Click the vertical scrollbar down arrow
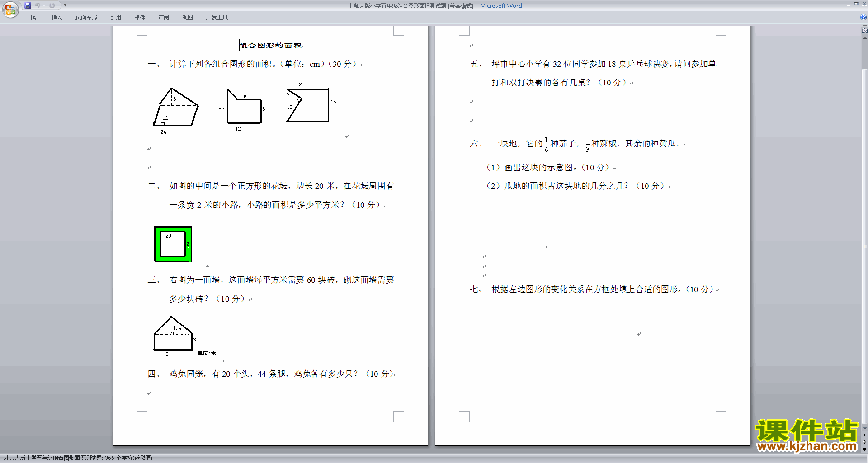This screenshot has height=463, width=868. pos(864,428)
